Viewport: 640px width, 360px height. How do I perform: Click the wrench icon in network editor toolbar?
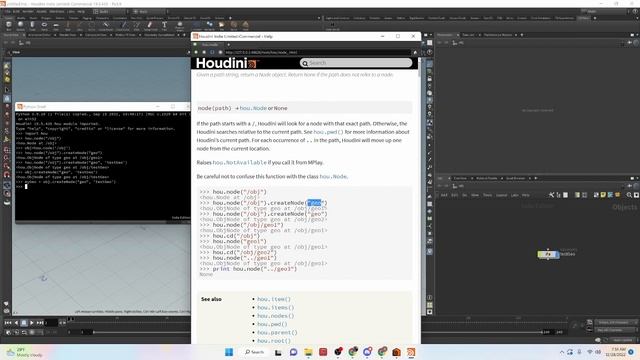(551, 195)
